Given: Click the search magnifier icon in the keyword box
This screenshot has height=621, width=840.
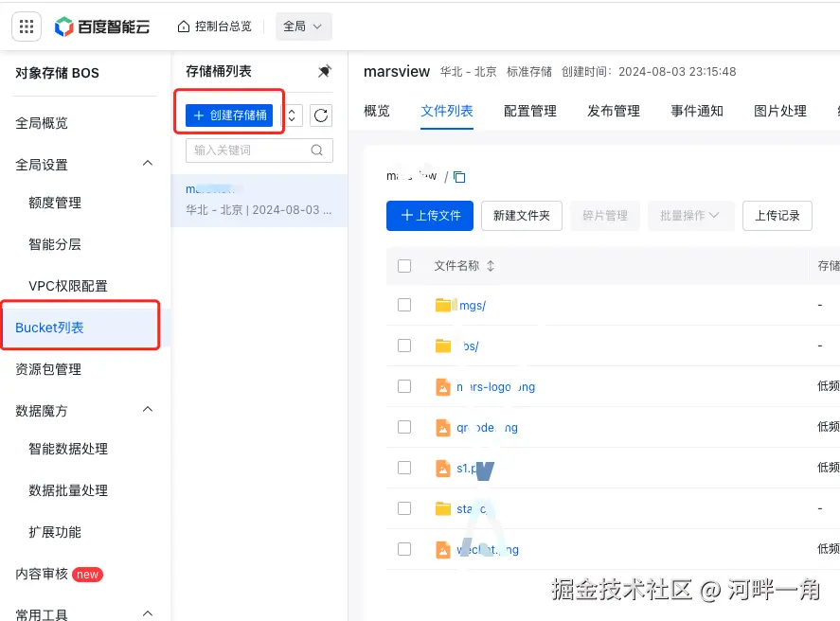Looking at the screenshot, I should [316, 151].
